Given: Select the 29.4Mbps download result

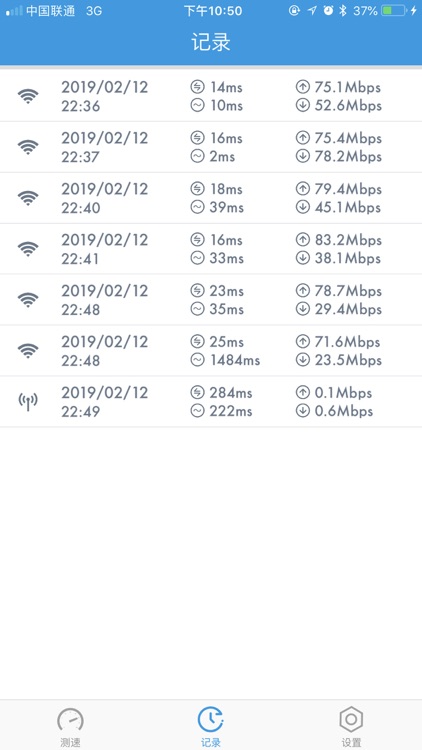Looking at the screenshot, I should coord(348,309).
